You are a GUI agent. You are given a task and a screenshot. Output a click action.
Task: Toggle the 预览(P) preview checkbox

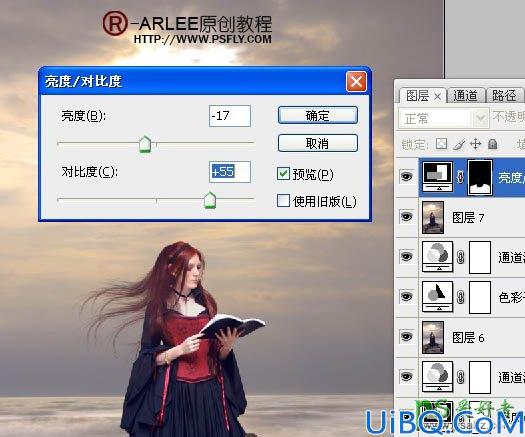[x=283, y=174]
